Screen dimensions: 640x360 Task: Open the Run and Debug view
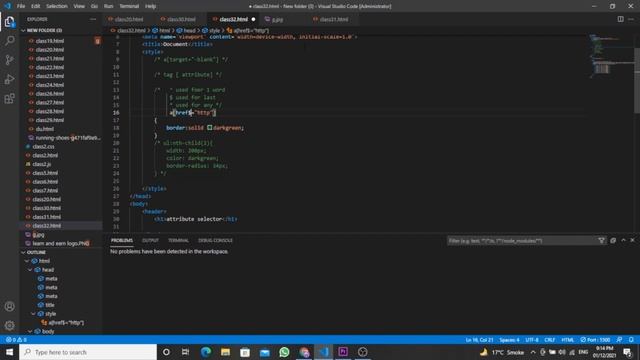[9, 79]
